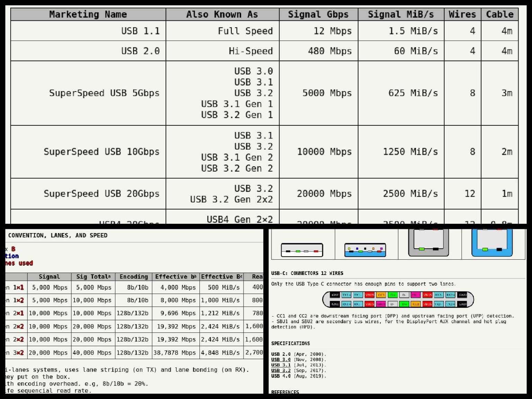Click the SPECIFICATIONS section heading

click(291, 343)
